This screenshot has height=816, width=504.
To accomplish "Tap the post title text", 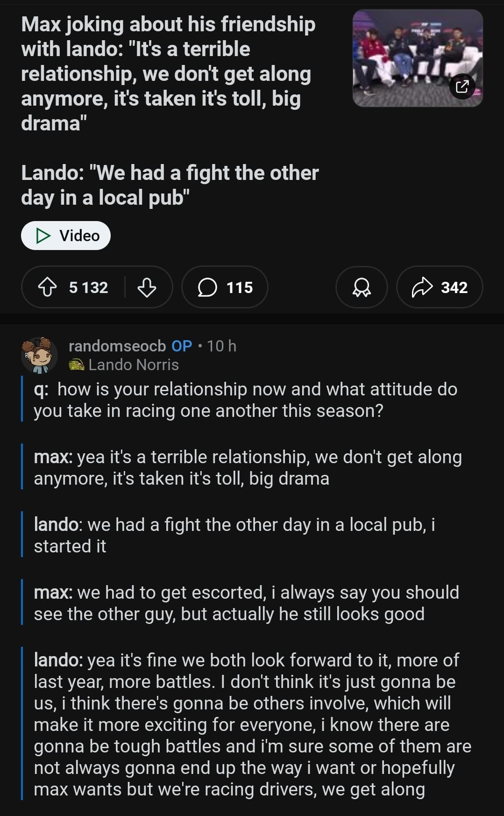I will [x=168, y=74].
